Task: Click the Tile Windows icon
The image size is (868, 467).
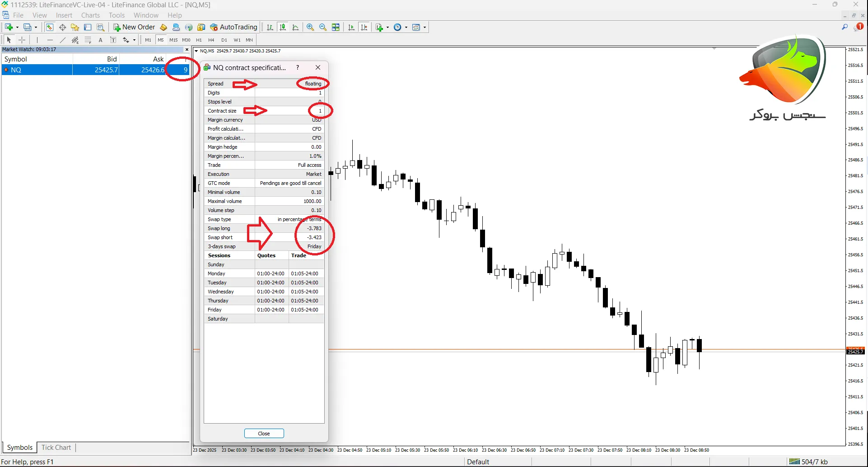Action: (x=336, y=27)
